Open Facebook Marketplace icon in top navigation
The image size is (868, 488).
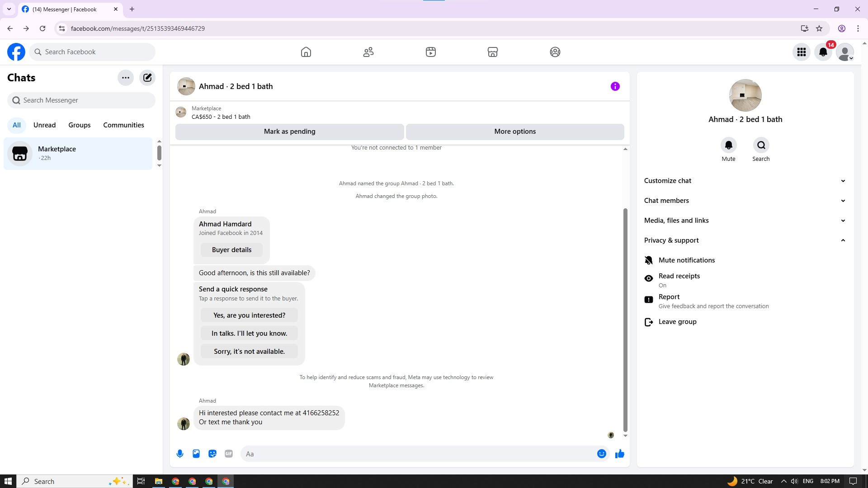pyautogui.click(x=493, y=52)
